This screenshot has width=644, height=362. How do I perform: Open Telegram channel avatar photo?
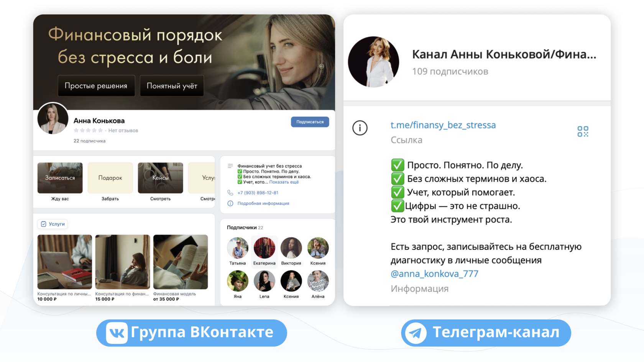pos(373,62)
